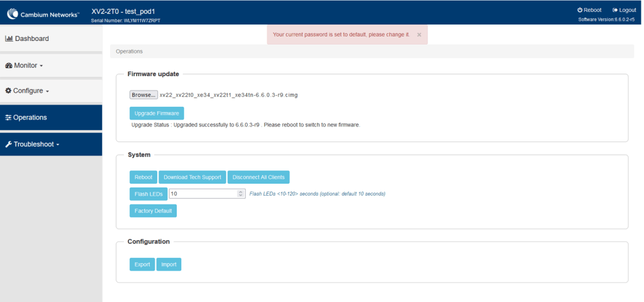Click the Logout icon in header
Screen dimensions: 644x302
(x=615, y=10)
